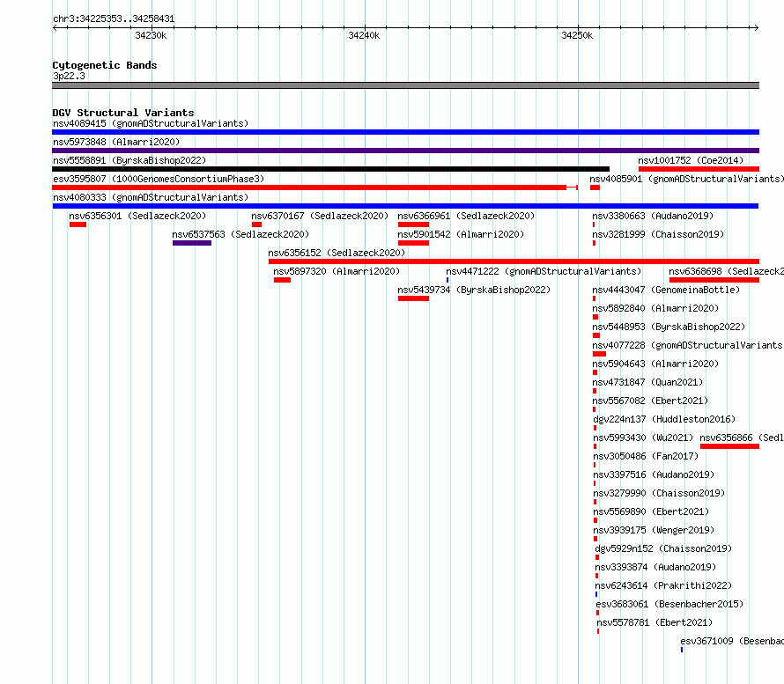Screen dimensions: 784x684
Task: Click the nsv5569890 Ebert2021 label
Action: (x=651, y=511)
